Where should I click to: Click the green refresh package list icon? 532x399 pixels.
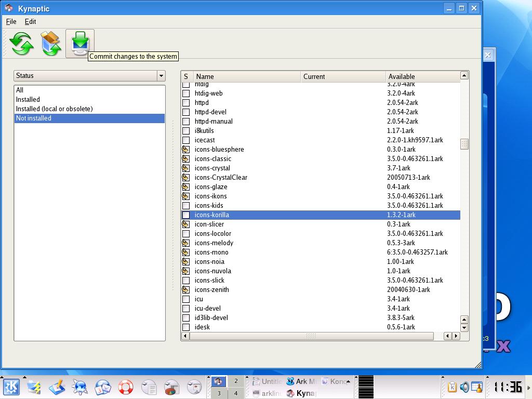click(22, 44)
